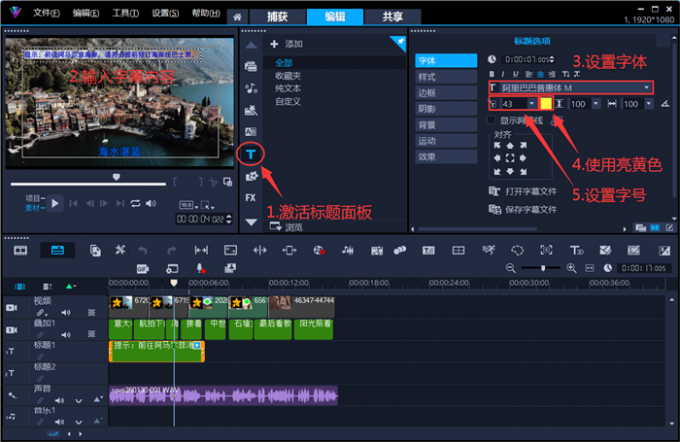Open the 设置(S) menu
680x442 pixels.
tap(165, 13)
